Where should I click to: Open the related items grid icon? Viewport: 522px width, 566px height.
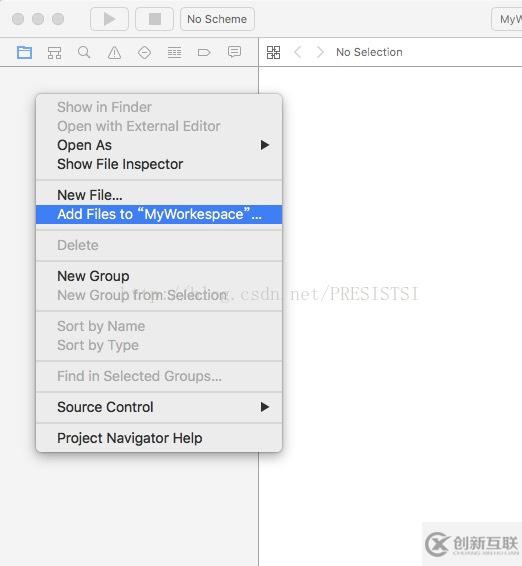pyautogui.click(x=273, y=52)
